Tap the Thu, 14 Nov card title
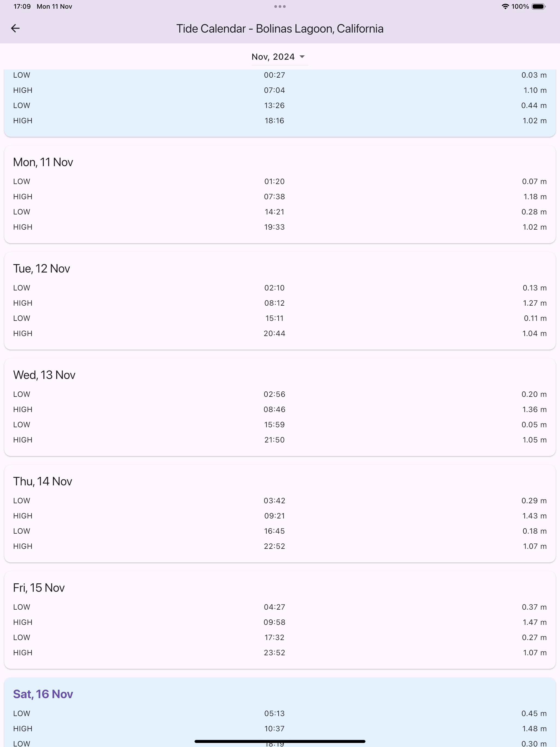 coord(43,482)
